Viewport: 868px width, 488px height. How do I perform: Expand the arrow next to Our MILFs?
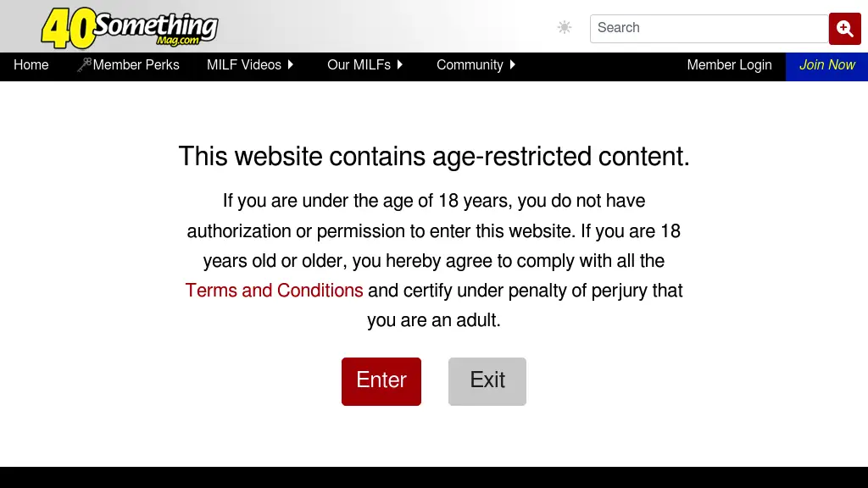[x=400, y=65]
